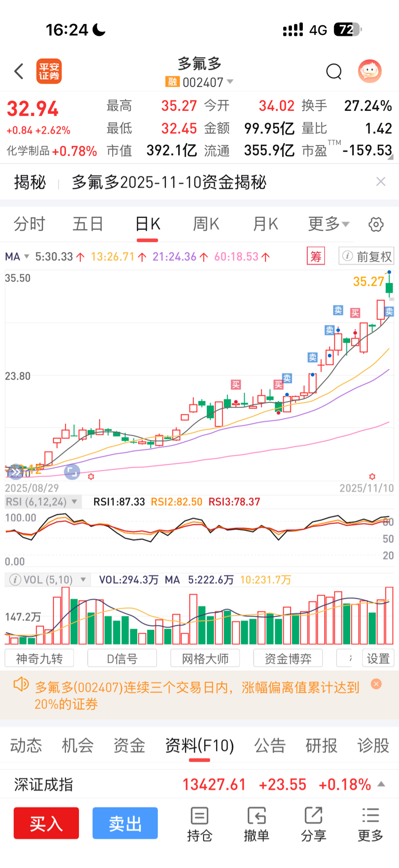Tap the info icon beside 前复权
Screen dimensions: 399x868
click(348, 256)
